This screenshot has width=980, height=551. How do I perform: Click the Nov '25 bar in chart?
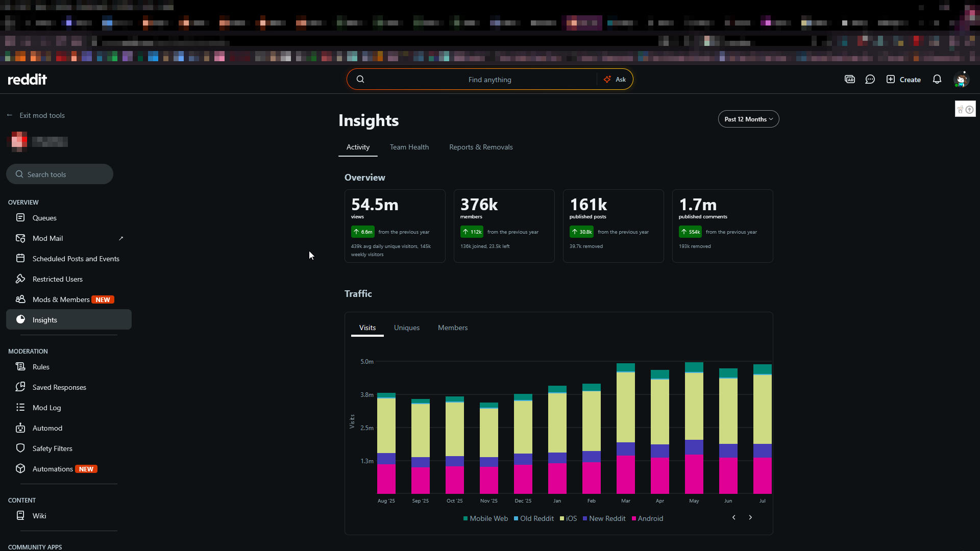[489, 448]
